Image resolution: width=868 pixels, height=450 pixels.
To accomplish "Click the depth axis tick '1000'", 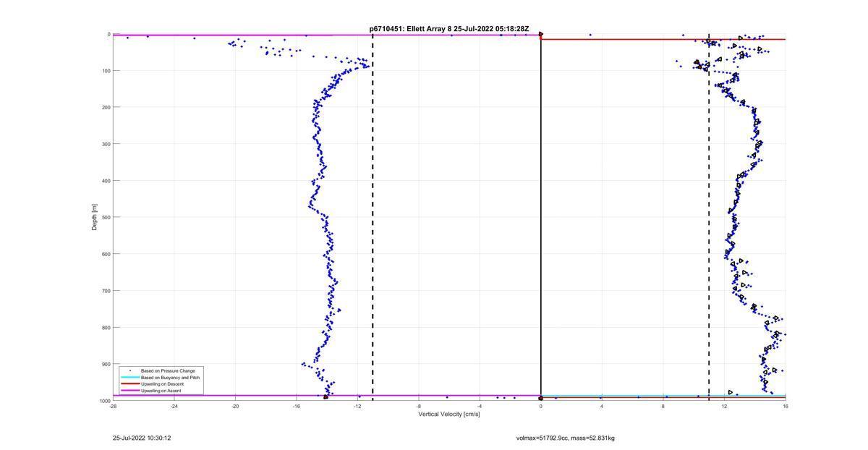I will (104, 401).
